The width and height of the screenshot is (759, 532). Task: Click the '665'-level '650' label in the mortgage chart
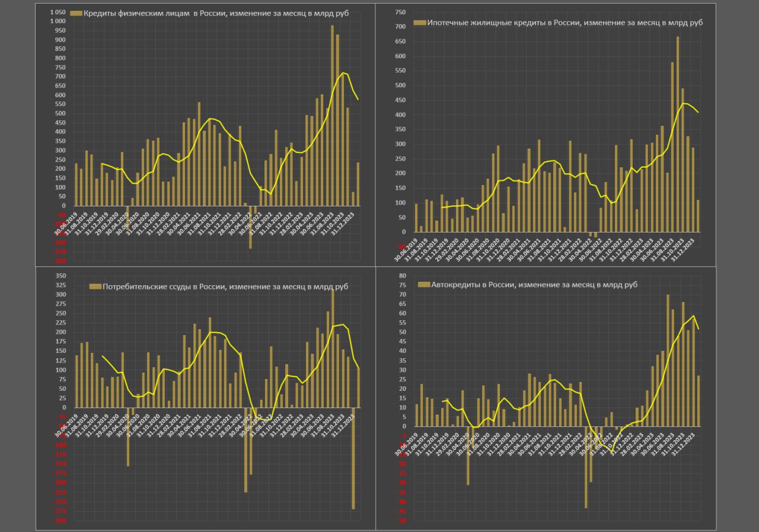pos(401,42)
